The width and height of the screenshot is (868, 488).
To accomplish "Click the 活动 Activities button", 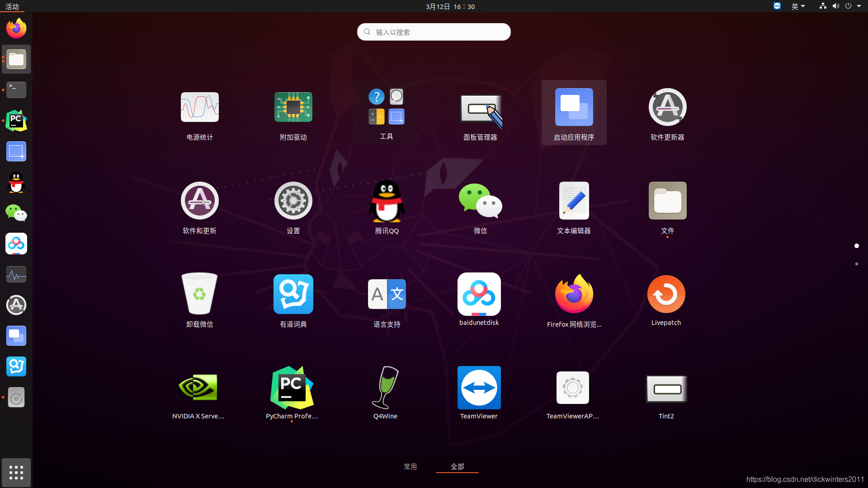I will click(12, 6).
